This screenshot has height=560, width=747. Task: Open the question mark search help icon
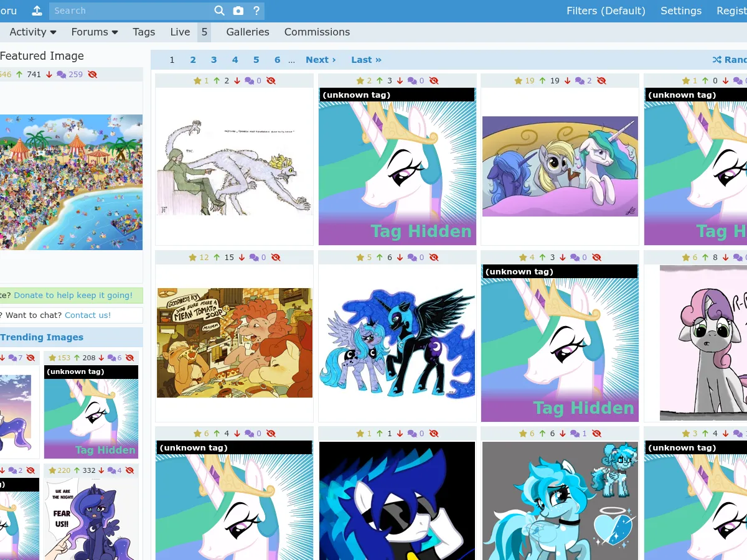pos(256,11)
